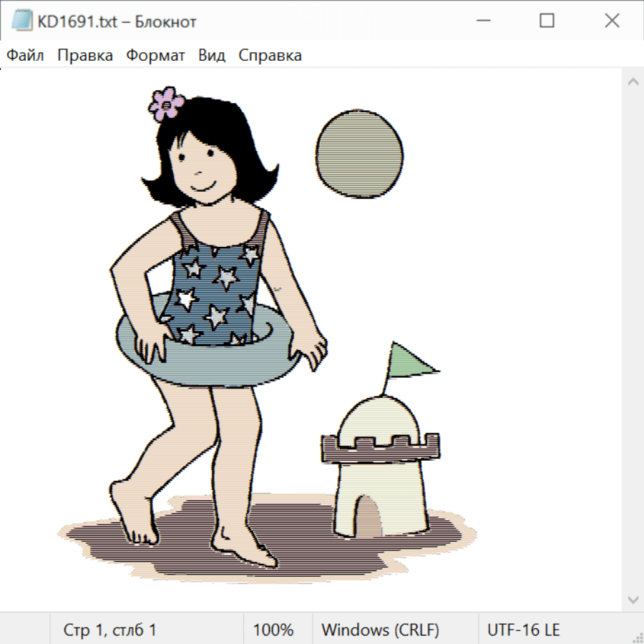
Task: Maximize the Notepad window
Action: [x=547, y=21]
